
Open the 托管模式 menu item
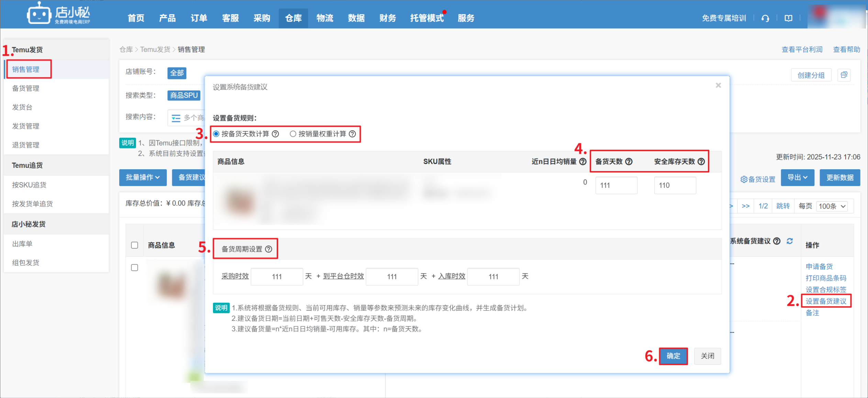pos(426,18)
